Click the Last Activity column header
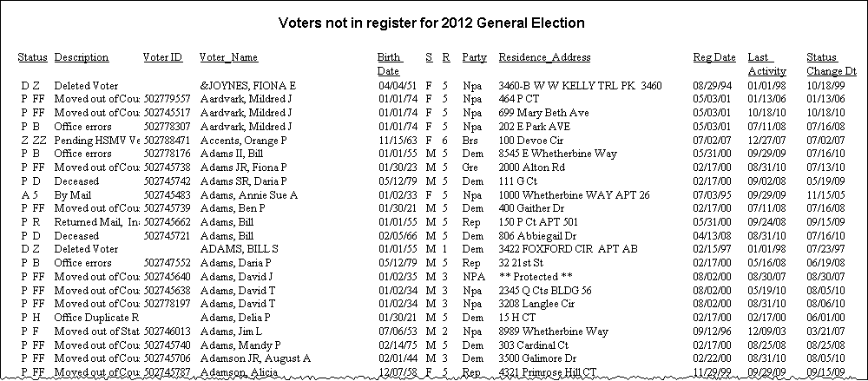Screen dimensions: 868x381 pyautogui.click(x=766, y=63)
